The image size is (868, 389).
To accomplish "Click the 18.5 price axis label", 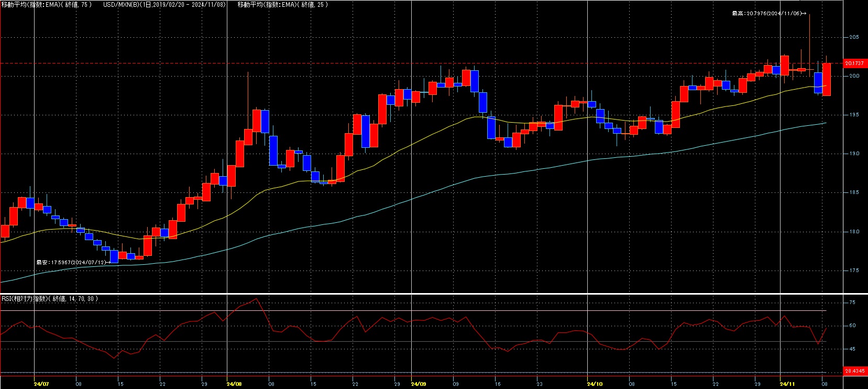I will click(854, 192).
